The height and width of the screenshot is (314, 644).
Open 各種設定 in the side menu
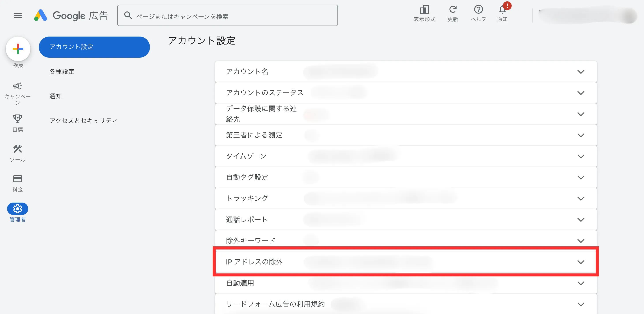(x=62, y=72)
